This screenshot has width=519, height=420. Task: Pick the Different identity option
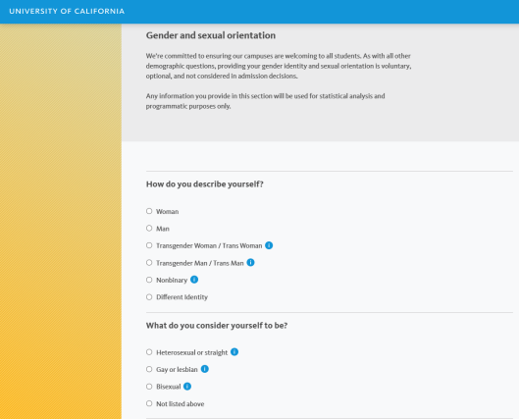[x=149, y=297]
